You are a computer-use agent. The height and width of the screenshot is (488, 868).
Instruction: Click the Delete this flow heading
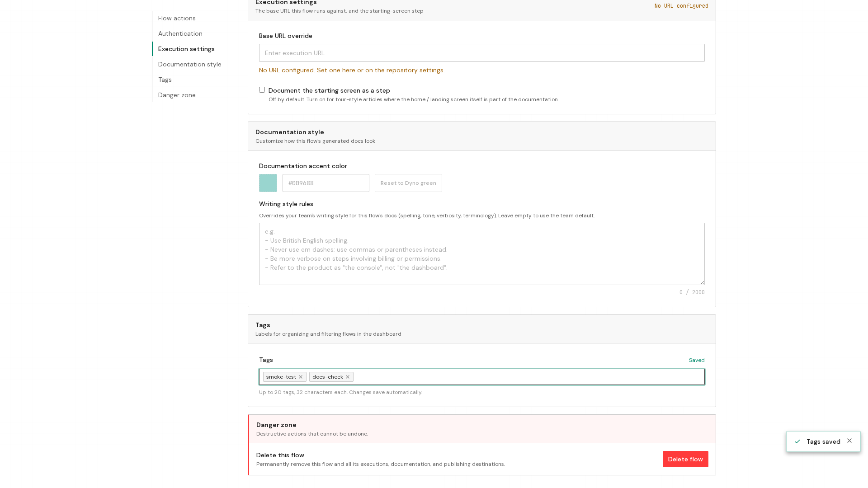click(x=280, y=455)
